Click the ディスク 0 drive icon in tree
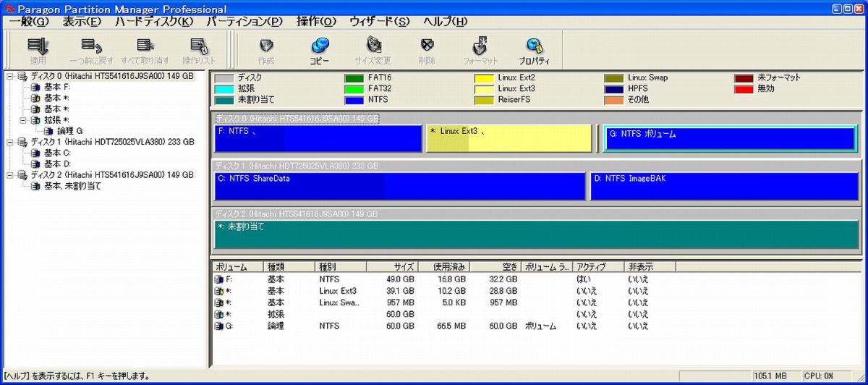The width and height of the screenshot is (868, 385). 22,76
